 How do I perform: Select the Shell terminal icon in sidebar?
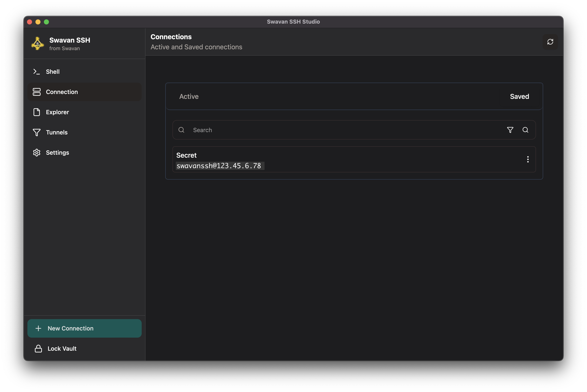click(36, 71)
